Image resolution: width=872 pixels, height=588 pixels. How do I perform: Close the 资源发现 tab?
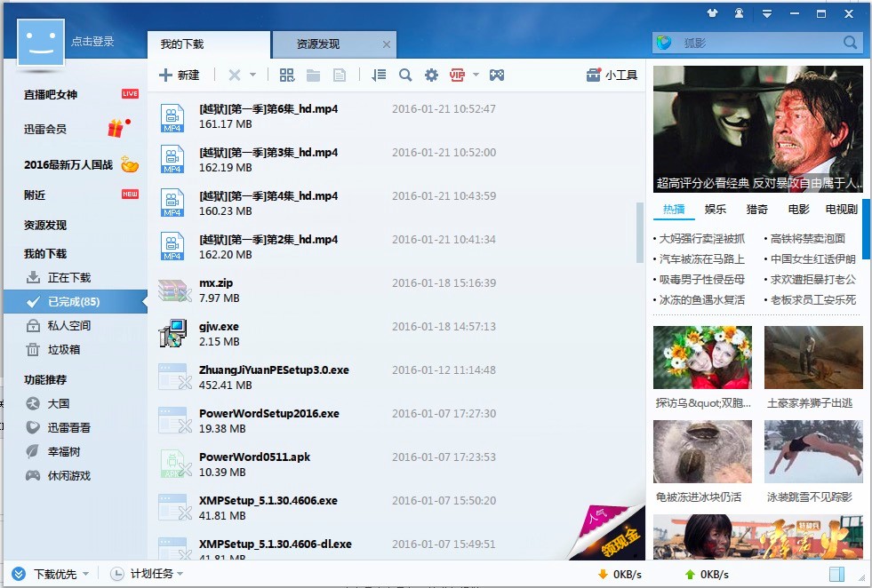(387, 44)
